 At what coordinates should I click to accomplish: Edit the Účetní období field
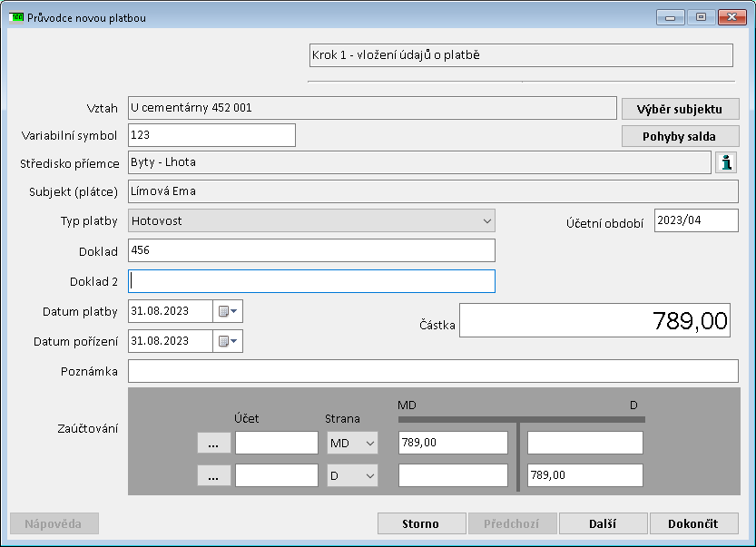(x=695, y=220)
